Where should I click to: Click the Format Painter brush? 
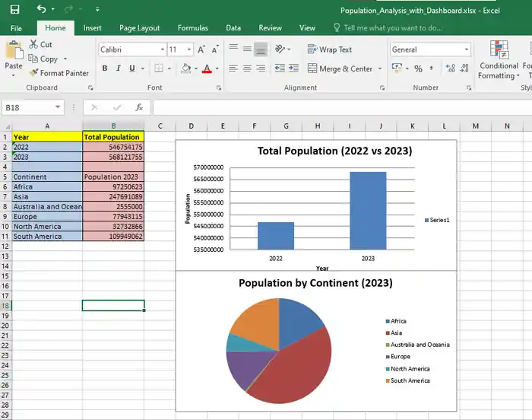coord(33,72)
